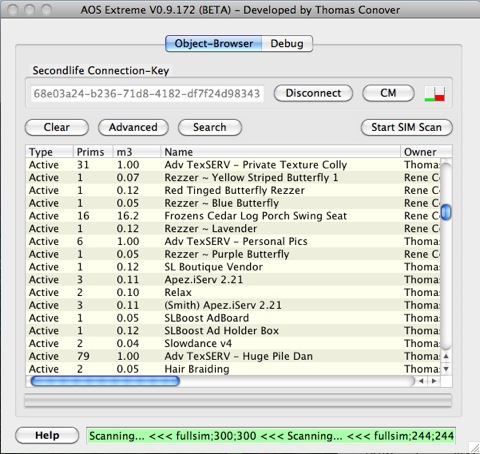Click the Disconnect button
The image size is (480, 454).
[x=313, y=93]
